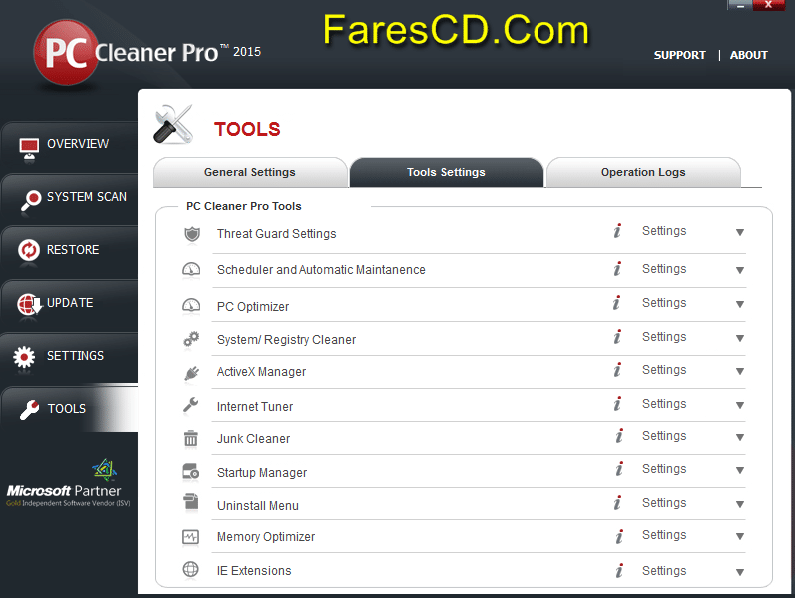The width and height of the screenshot is (795, 598).
Task: Expand Internet Tuner settings arrow
Action: coord(740,405)
